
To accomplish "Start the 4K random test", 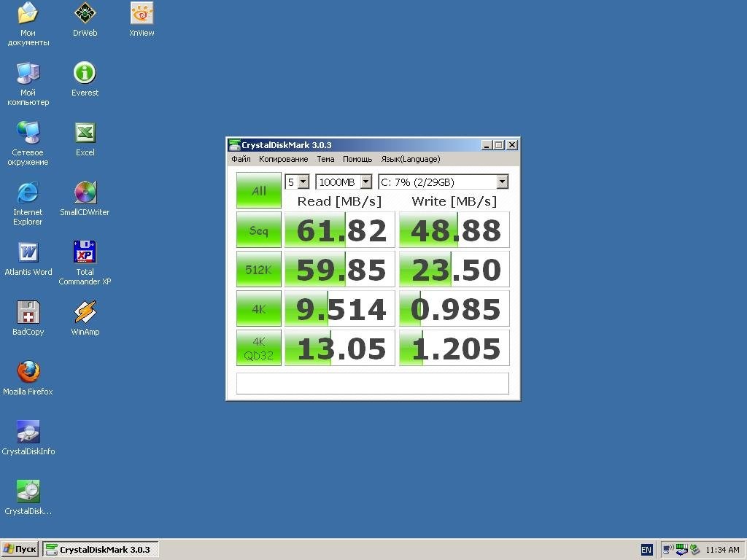I will click(x=259, y=308).
